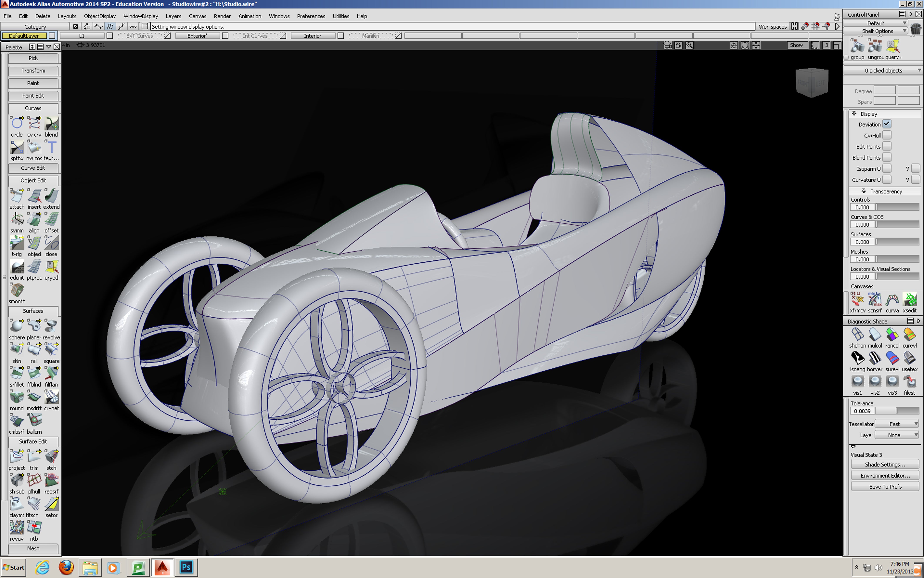Open the Pick palette section

[33, 58]
